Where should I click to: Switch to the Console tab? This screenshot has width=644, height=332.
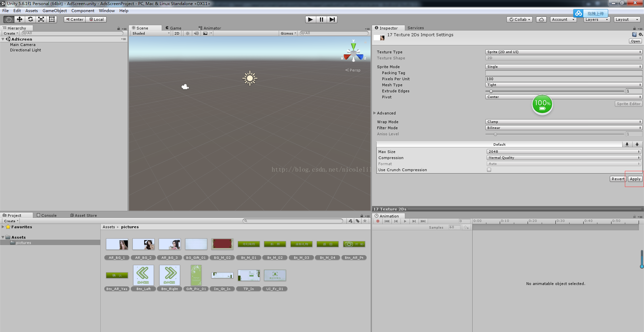tap(47, 215)
